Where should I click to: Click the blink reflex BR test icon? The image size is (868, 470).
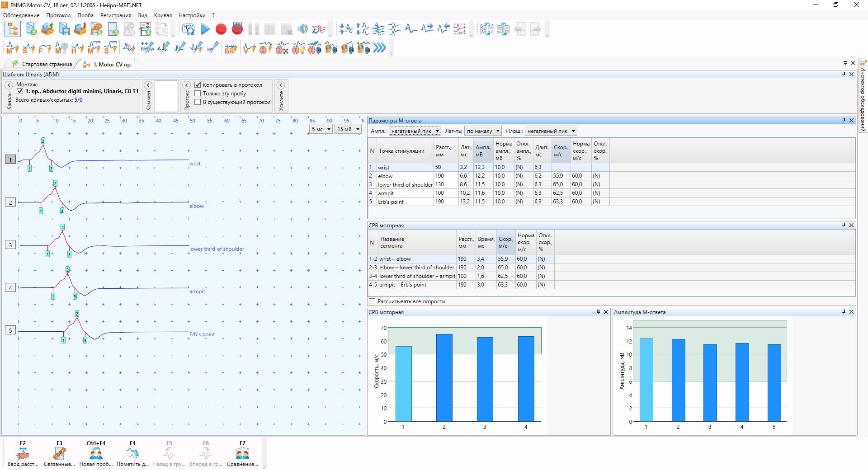[x=231, y=48]
